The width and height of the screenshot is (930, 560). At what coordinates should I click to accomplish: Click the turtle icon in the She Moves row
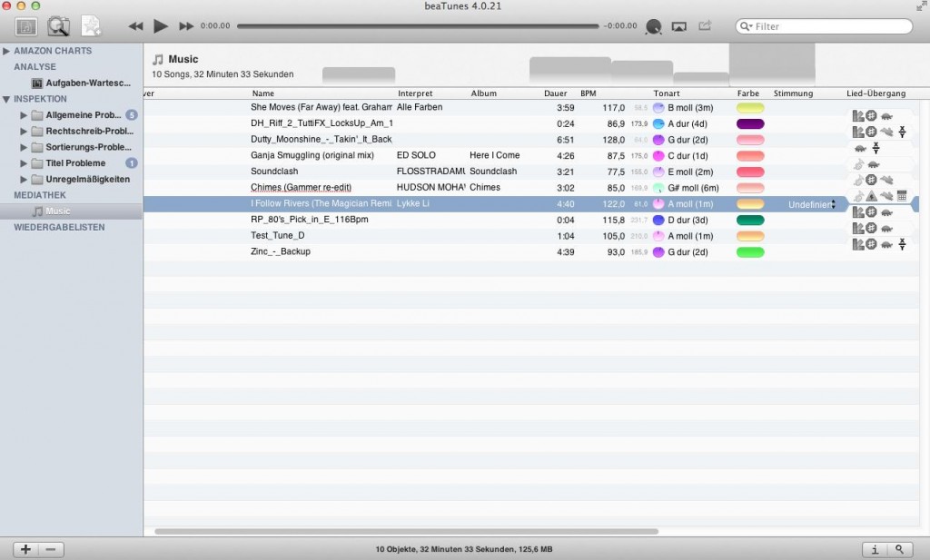[886, 115]
